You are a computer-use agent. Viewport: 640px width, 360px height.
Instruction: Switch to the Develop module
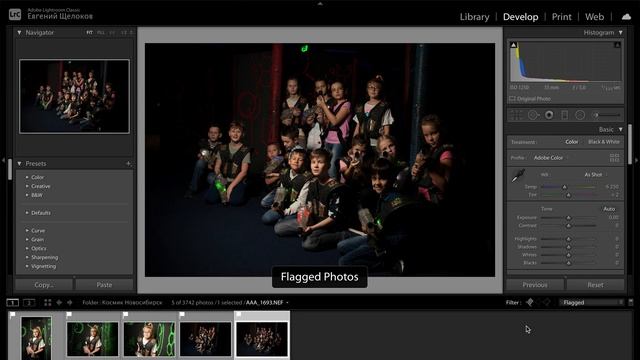click(x=520, y=17)
